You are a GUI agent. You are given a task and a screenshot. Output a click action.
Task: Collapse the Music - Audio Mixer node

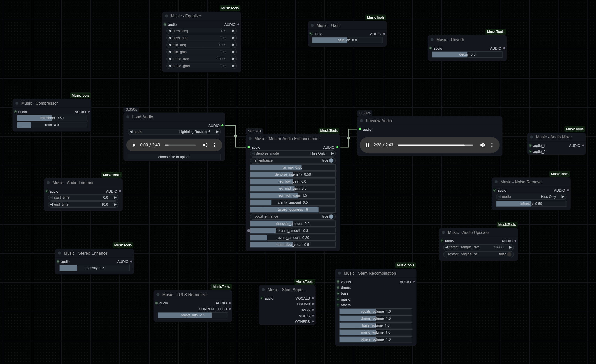point(532,137)
